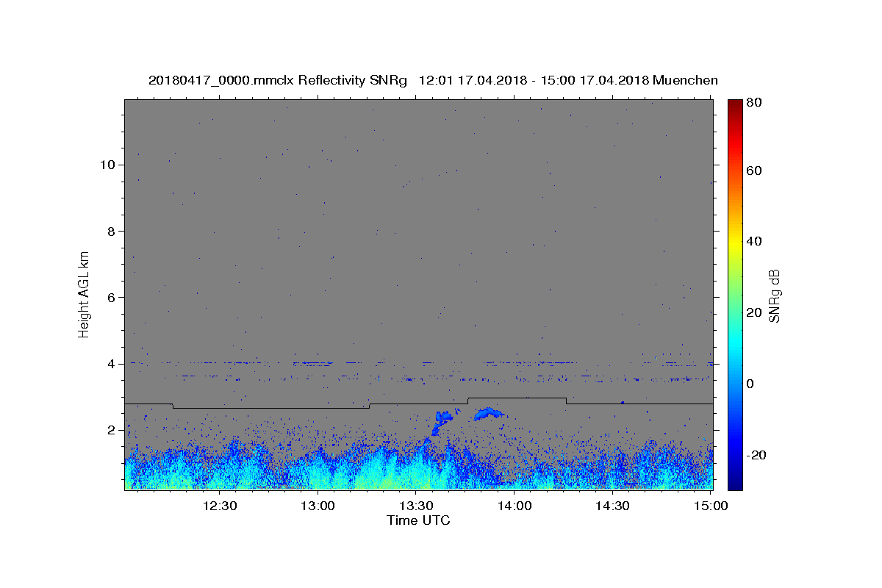The image size is (882, 588).
Task: Click the blue cloud echo near 13:38
Action: point(443,421)
